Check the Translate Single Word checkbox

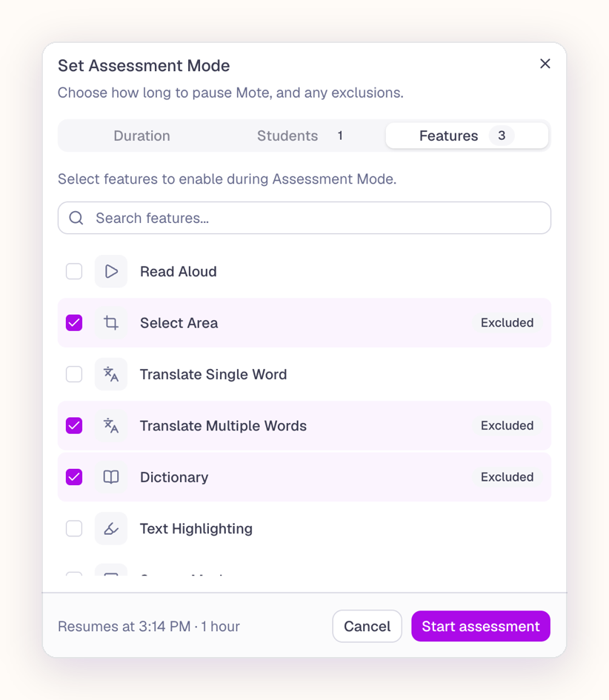tap(74, 374)
